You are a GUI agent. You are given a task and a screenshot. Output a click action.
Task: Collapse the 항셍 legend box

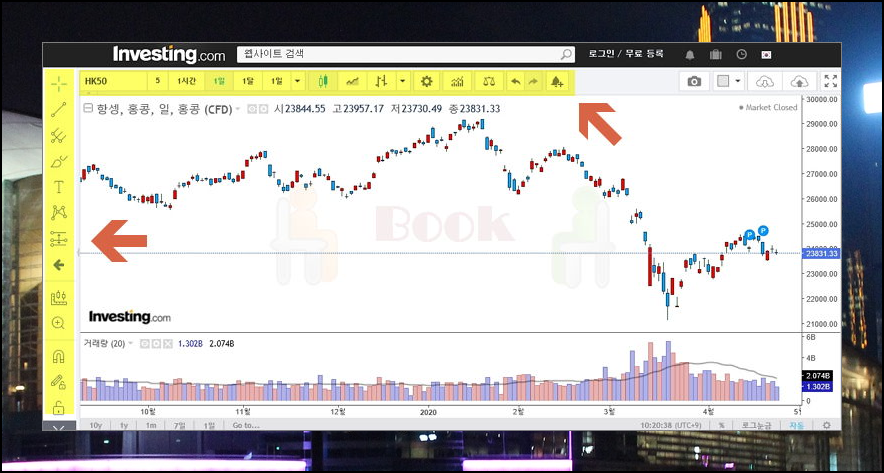88,108
